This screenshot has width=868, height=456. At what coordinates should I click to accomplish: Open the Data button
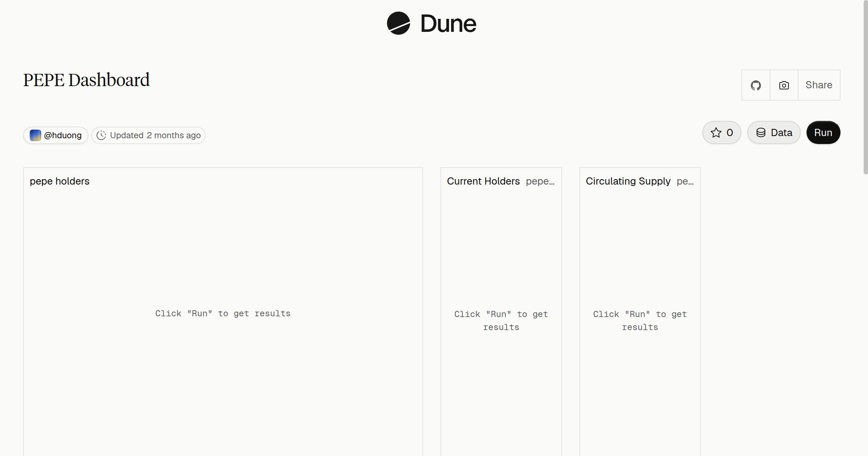click(x=774, y=132)
